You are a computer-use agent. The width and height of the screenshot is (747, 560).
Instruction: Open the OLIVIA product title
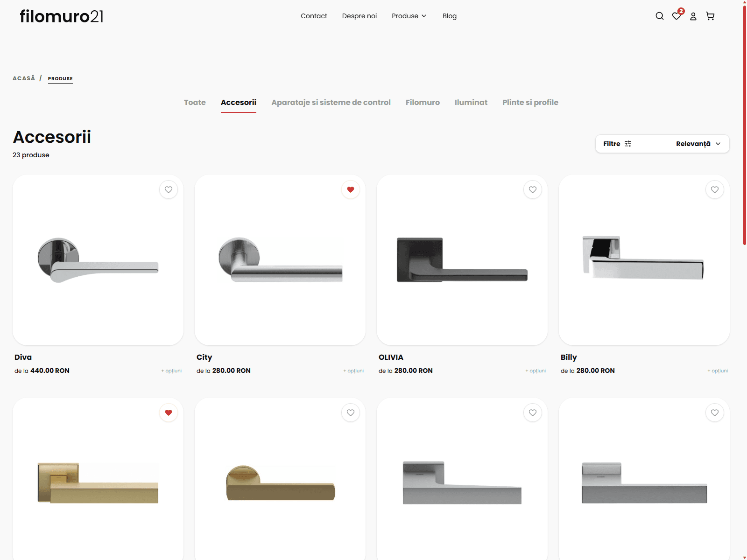(x=391, y=357)
